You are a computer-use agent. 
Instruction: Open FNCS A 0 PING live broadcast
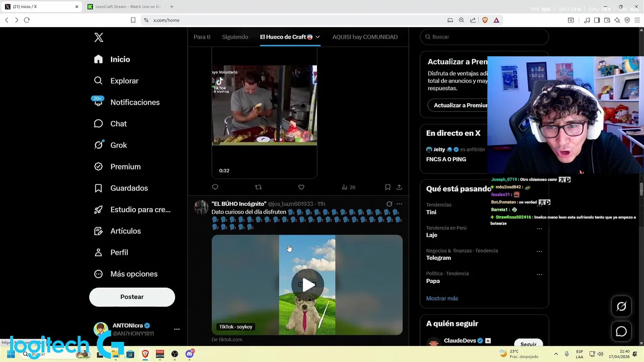tap(446, 159)
